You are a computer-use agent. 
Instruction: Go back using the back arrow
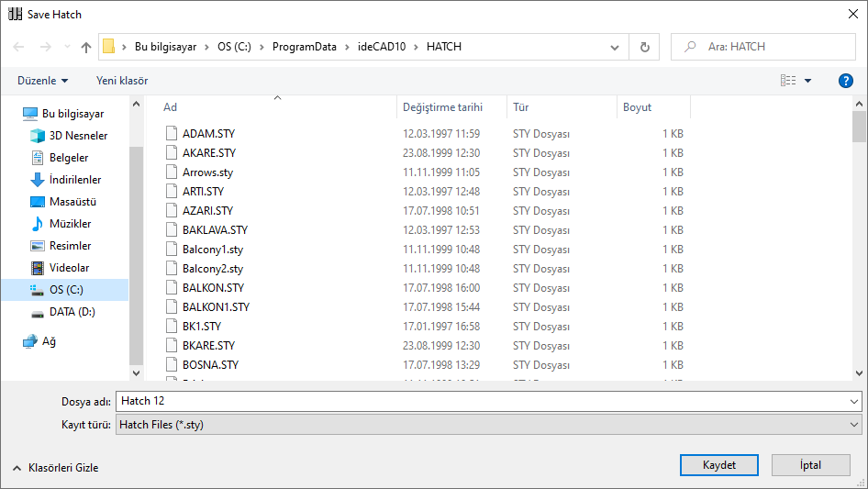(18, 47)
